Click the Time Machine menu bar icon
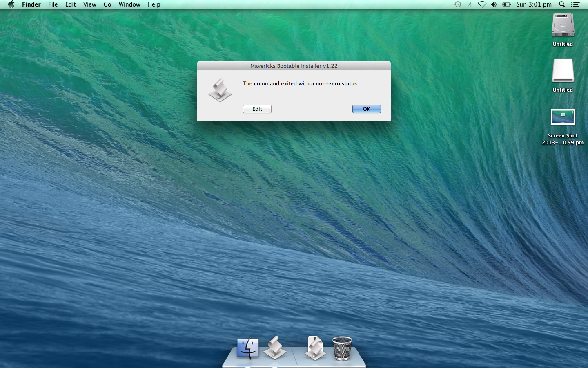 [458, 4]
